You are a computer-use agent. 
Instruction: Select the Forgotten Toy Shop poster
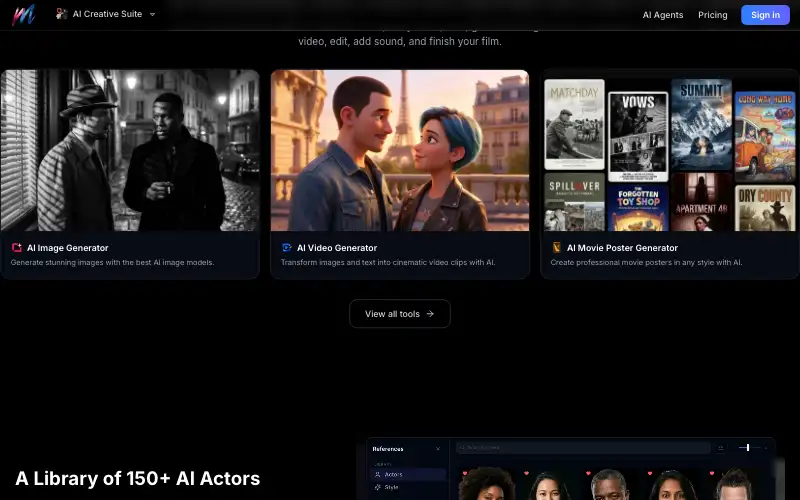(x=638, y=208)
